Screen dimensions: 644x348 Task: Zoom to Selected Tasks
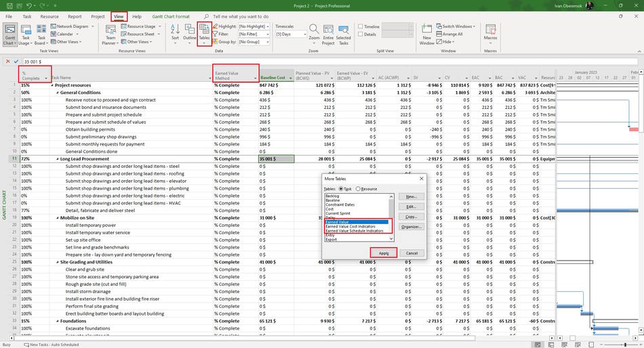pos(344,35)
